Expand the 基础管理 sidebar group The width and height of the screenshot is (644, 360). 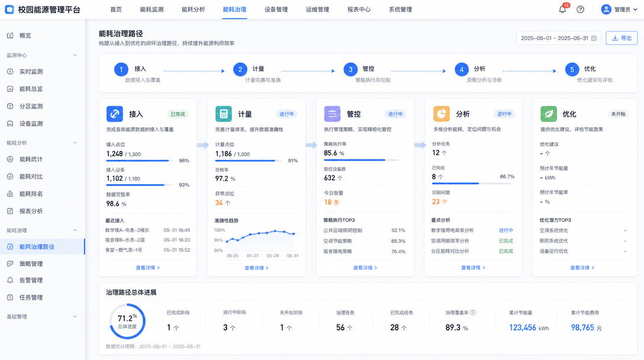tap(75, 316)
